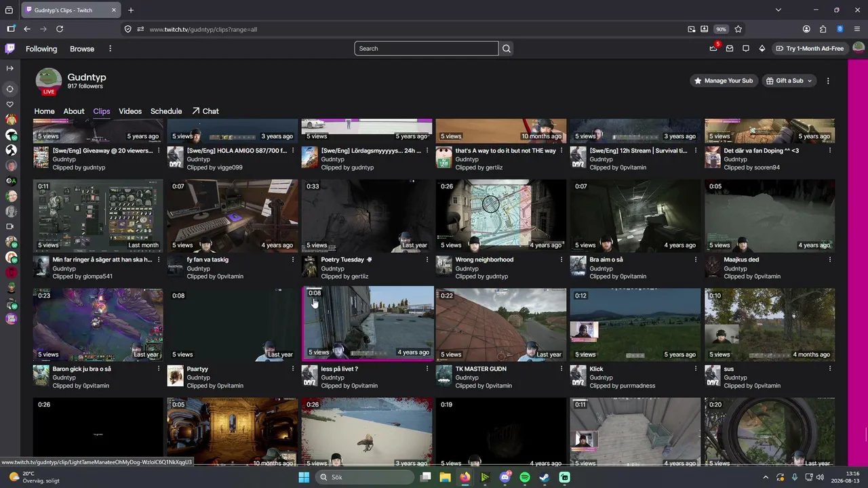
Task: Open the whispers chat bubble icon
Action: 746,49
